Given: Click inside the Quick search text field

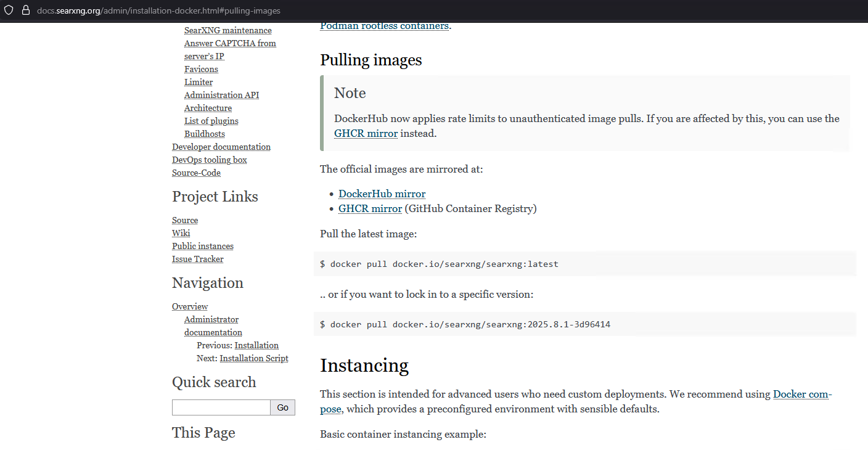Looking at the screenshot, I should coord(221,407).
